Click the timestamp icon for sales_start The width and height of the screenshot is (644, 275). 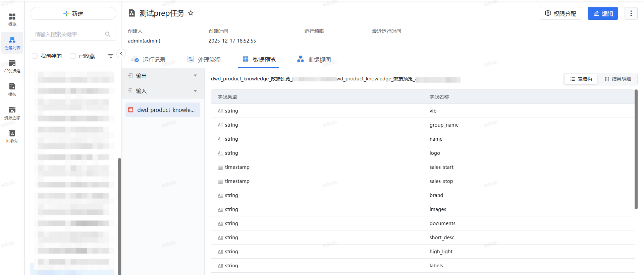220,167
